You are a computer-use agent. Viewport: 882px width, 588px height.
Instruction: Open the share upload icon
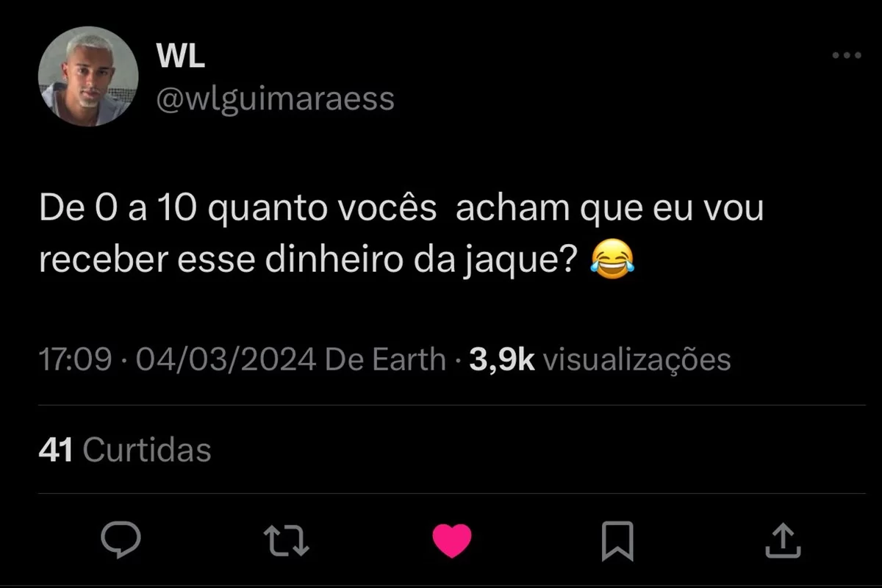click(783, 540)
